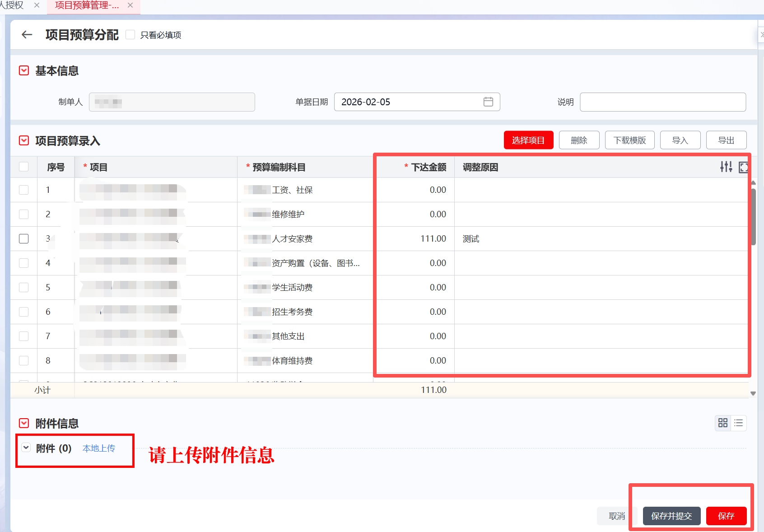Collapse the 附件 (0) list
The image size is (764, 532).
[26, 448]
